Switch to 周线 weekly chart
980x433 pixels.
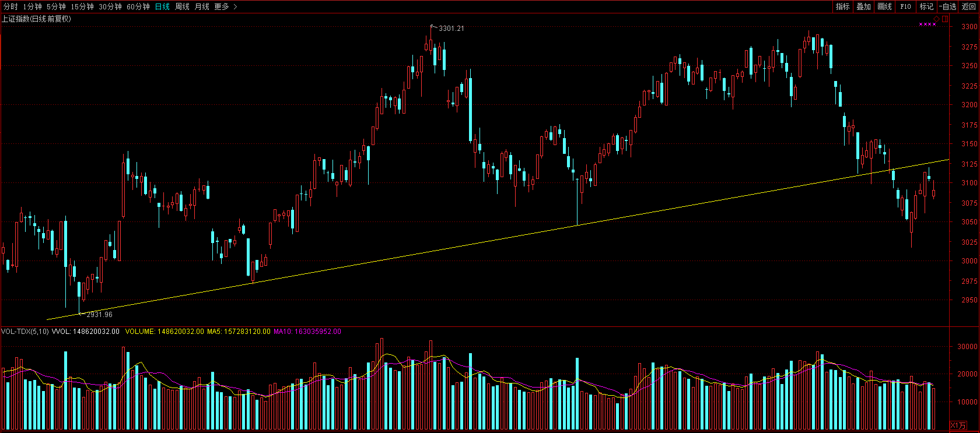coord(182,6)
